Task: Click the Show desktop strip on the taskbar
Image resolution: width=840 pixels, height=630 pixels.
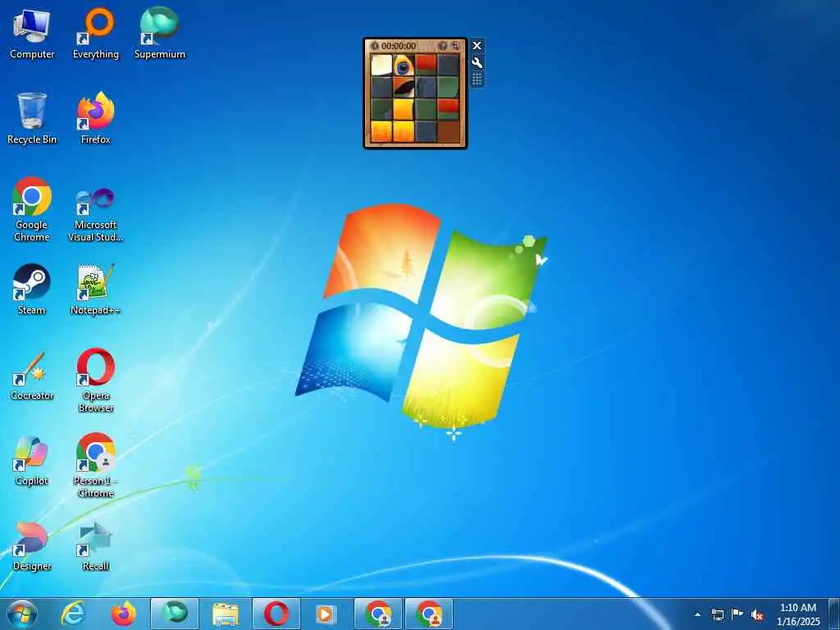Action: pos(834,614)
